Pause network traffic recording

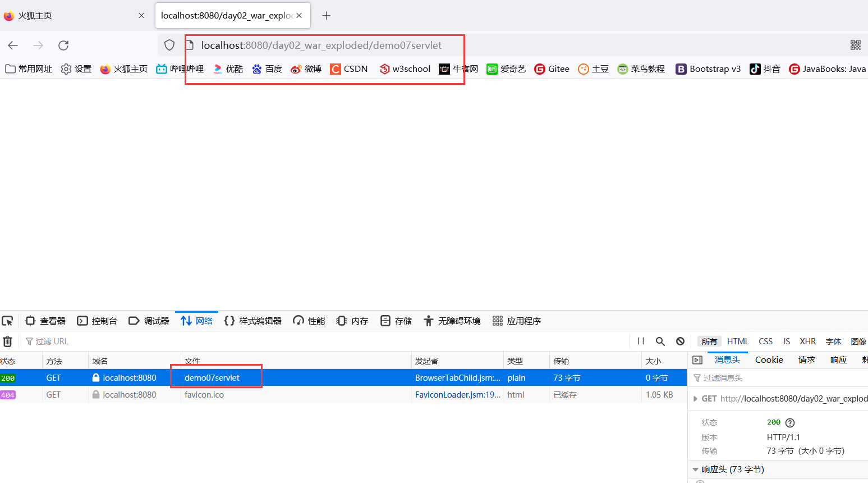pyautogui.click(x=640, y=341)
